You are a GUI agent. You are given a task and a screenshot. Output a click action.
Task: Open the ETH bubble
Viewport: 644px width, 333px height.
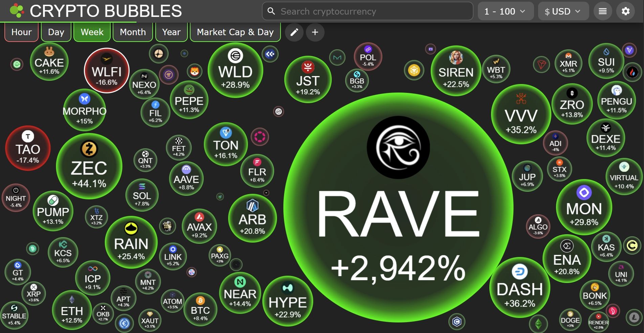(72, 310)
